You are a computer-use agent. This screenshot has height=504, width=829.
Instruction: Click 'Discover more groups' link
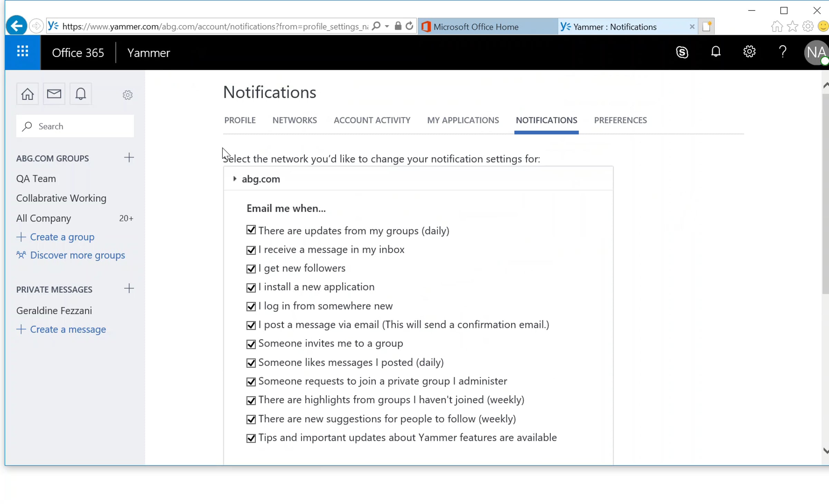(77, 255)
